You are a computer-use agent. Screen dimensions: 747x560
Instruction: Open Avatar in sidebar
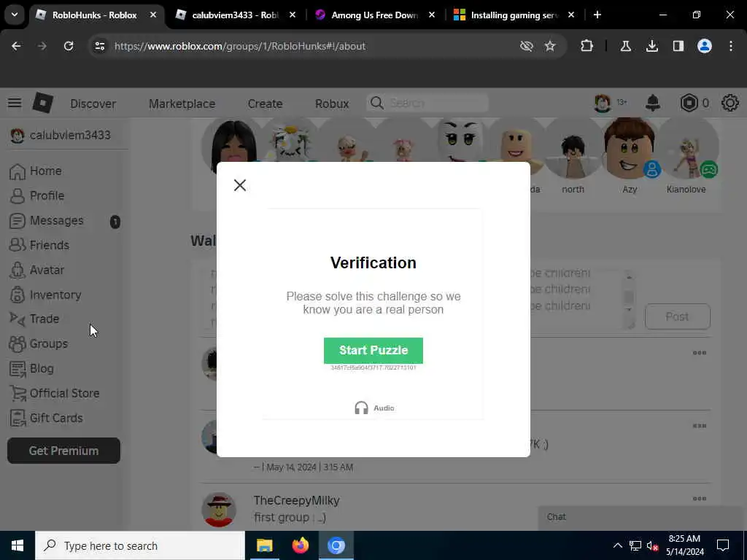pos(36,270)
